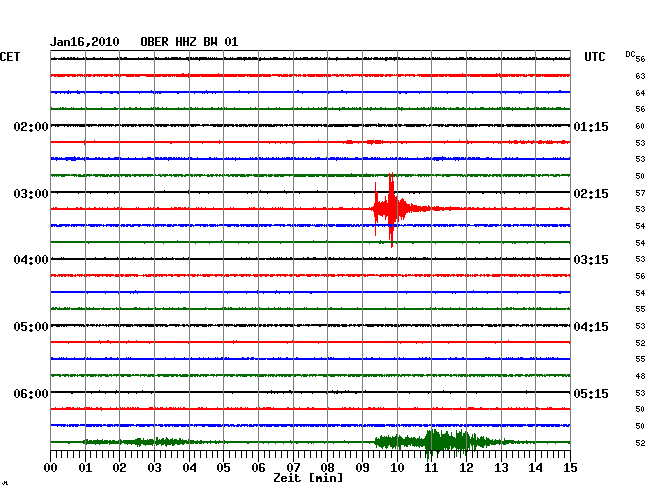The image size is (650, 494).
Task: Select DC value 63
Action: (x=640, y=76)
